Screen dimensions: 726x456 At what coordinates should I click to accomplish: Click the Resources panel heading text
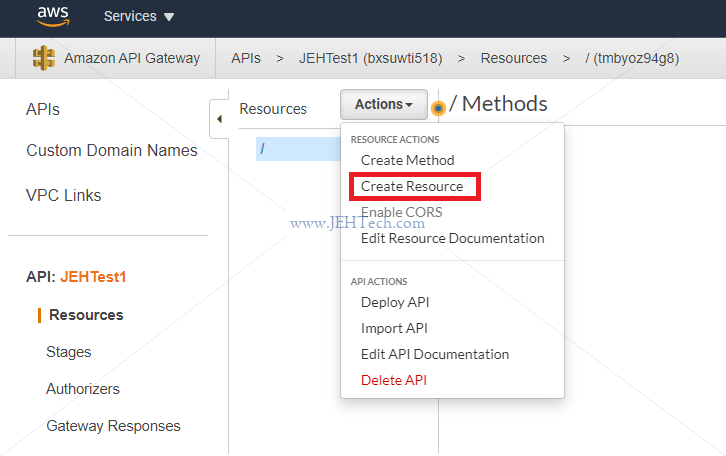click(x=273, y=109)
